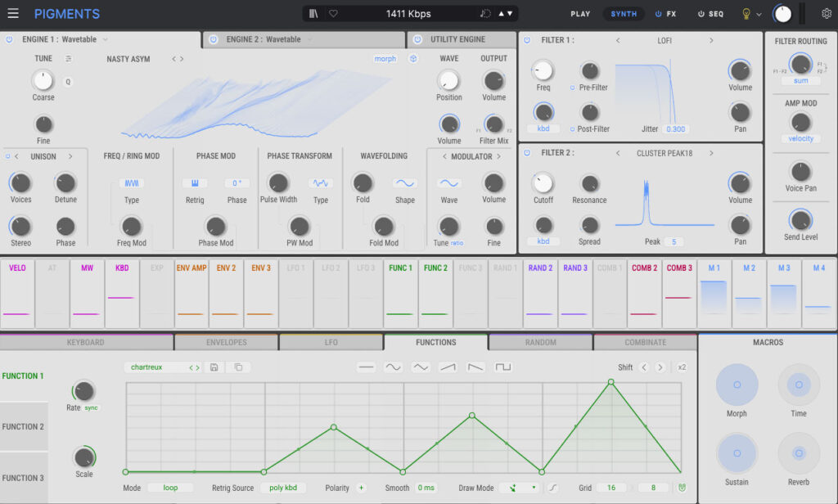
Task: Click the lightbulb sound design tips icon
Action: 746,14
